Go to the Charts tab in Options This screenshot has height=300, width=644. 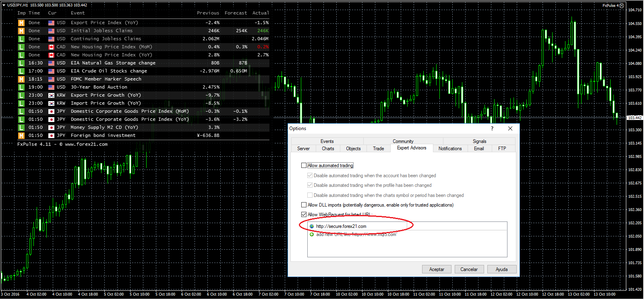pos(328,149)
